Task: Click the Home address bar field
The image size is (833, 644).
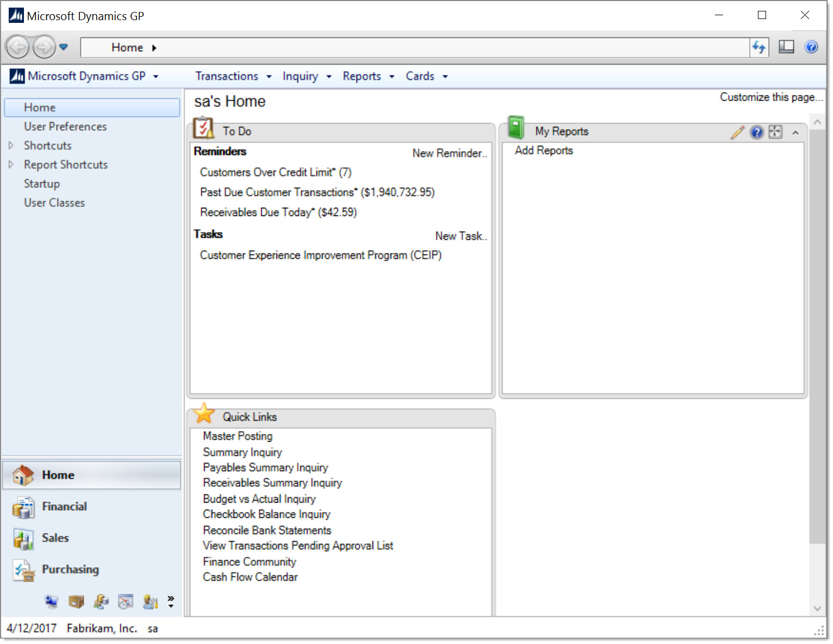Action: 415,47
